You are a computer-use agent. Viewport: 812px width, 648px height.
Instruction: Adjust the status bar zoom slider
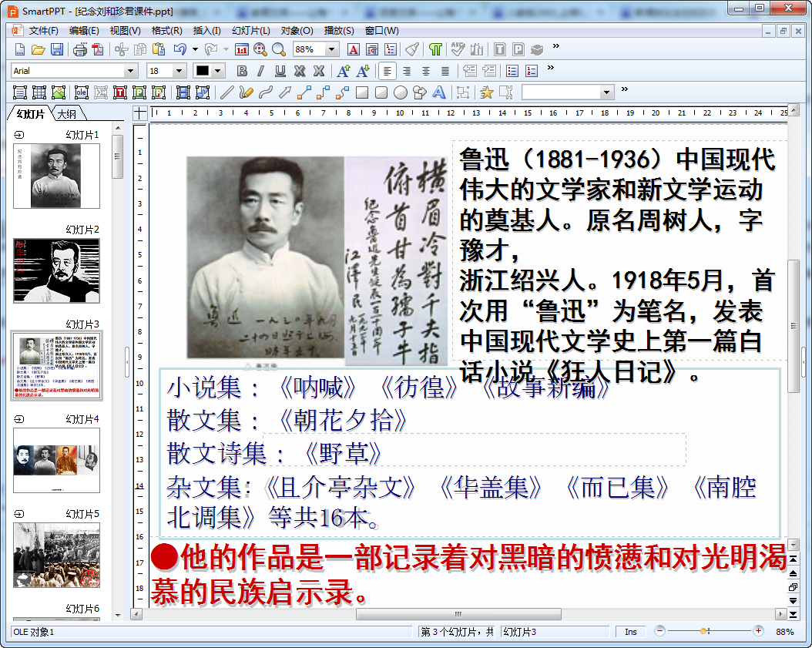[704, 631]
